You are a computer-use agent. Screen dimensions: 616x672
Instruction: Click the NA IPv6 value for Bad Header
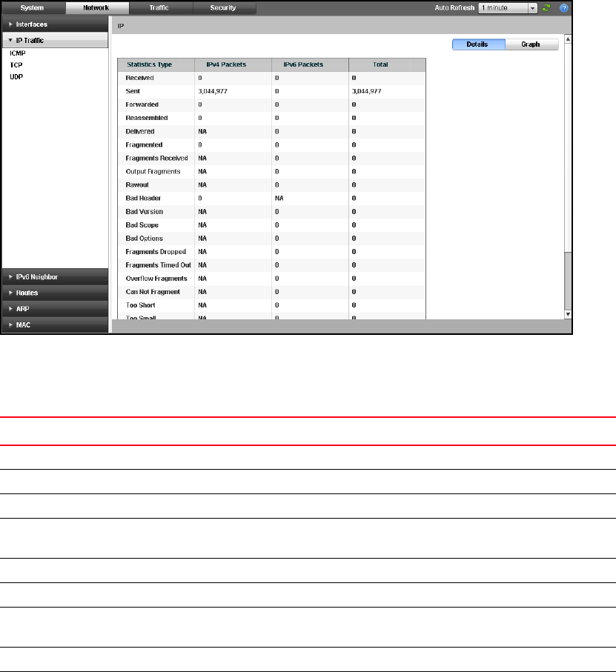279,198
